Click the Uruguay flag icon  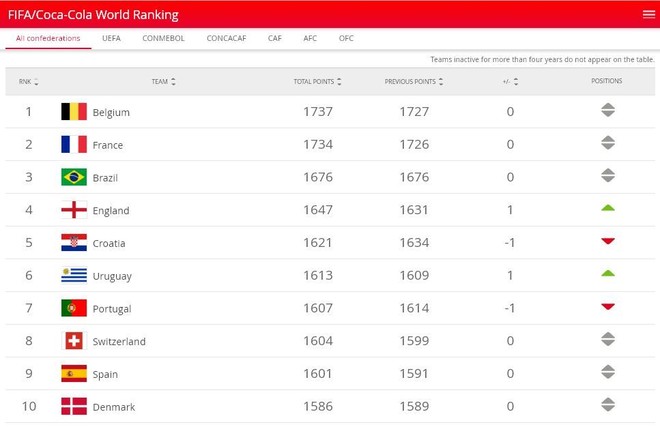click(74, 275)
